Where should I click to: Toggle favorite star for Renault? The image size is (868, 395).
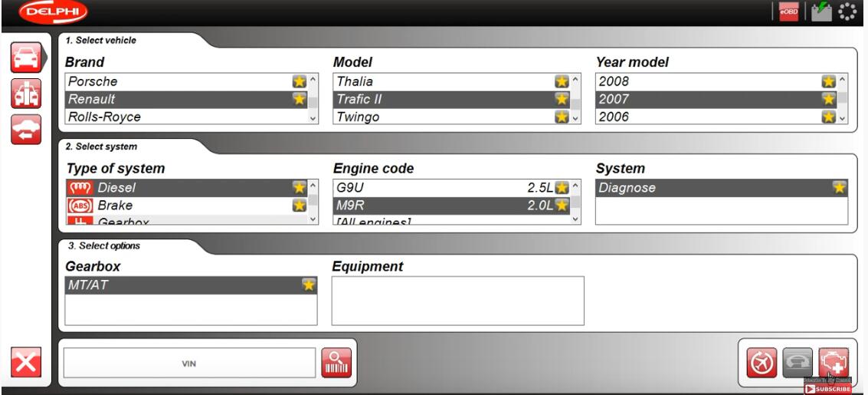299,99
